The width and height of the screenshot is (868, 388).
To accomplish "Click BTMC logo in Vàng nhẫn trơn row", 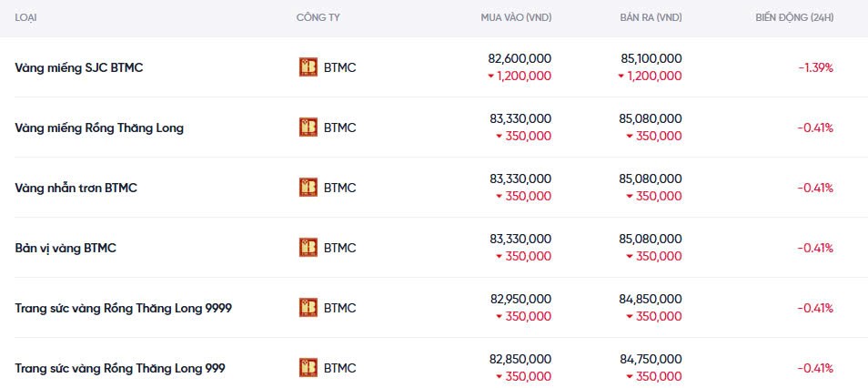I will tap(308, 188).
